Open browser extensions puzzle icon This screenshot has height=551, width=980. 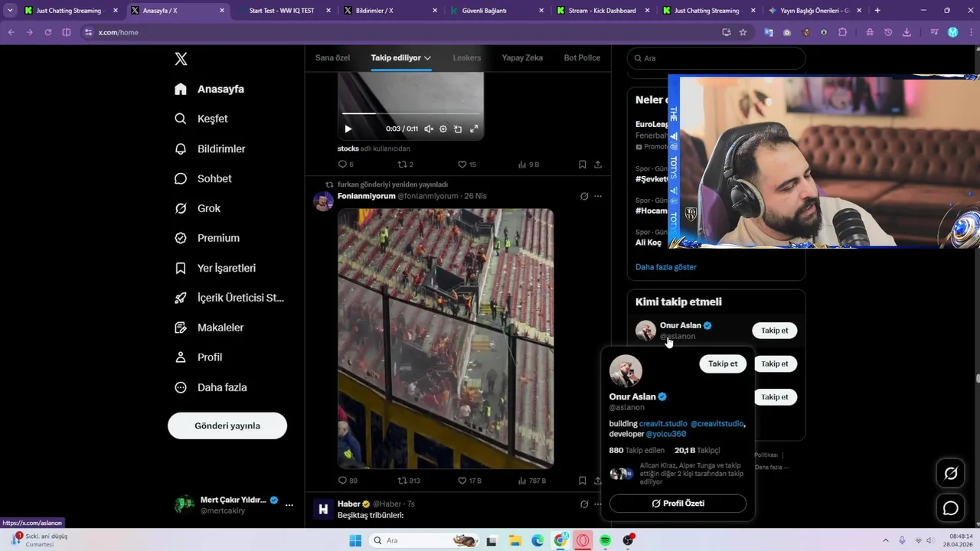(843, 32)
